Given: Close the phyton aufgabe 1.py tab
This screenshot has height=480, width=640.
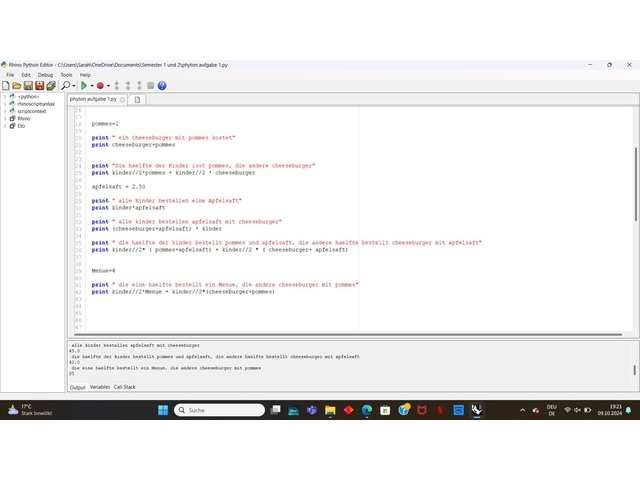Looking at the screenshot, I should (x=122, y=100).
